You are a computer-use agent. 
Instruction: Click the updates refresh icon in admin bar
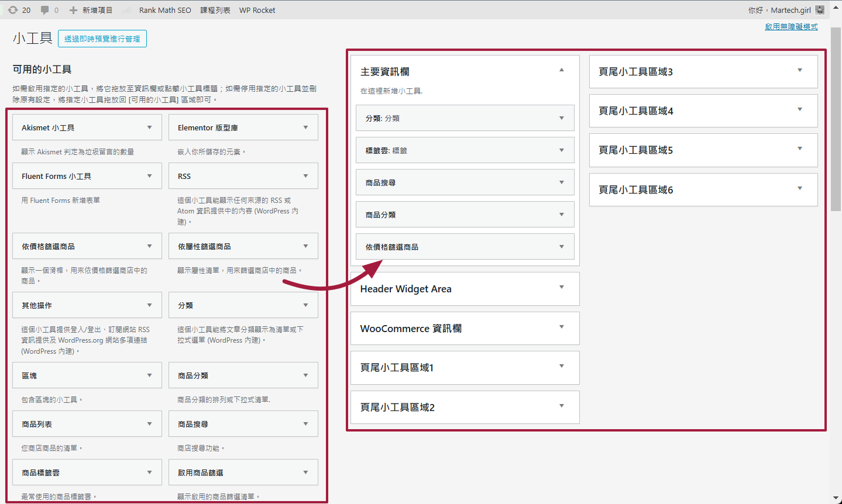pos(12,10)
